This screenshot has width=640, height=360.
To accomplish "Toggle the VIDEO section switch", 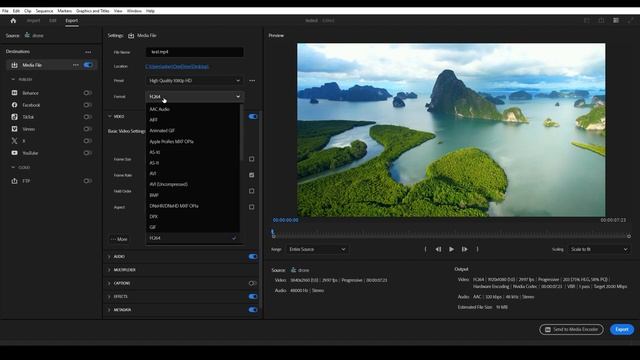I will click(x=253, y=116).
